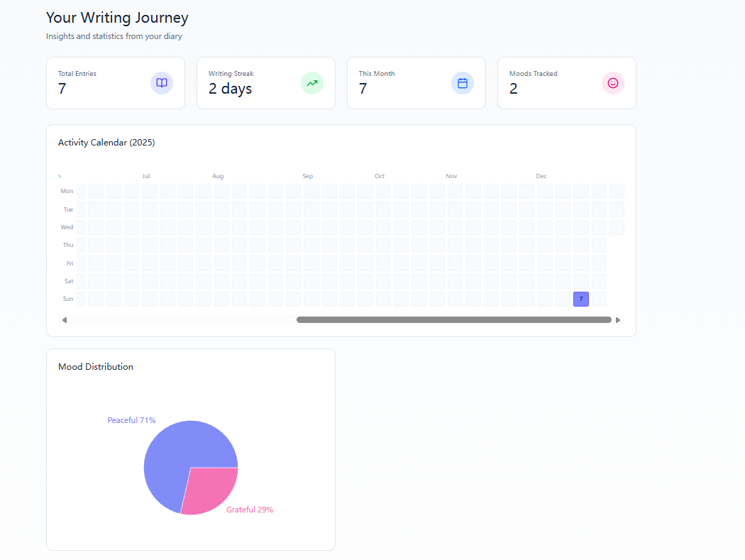This screenshot has height=560, width=745.
Task: Click the pink Grateful pie slice
Action: pos(211,488)
